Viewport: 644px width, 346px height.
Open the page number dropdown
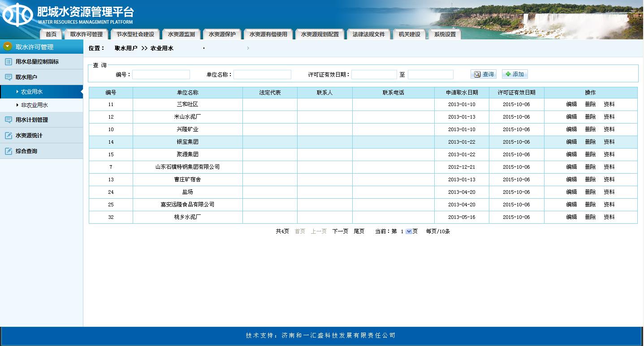pyautogui.click(x=408, y=231)
